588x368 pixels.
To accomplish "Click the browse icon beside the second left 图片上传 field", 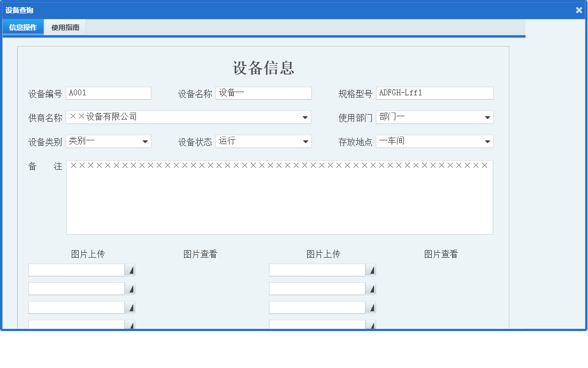I will pyautogui.click(x=131, y=288).
